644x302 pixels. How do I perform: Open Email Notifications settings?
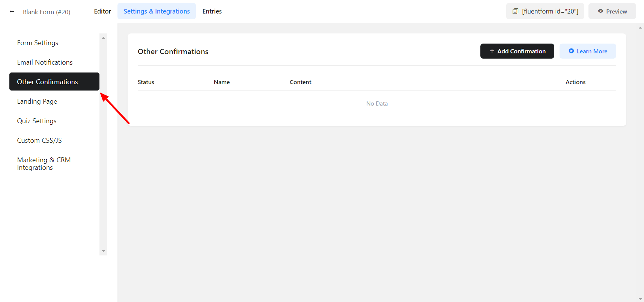(x=45, y=62)
